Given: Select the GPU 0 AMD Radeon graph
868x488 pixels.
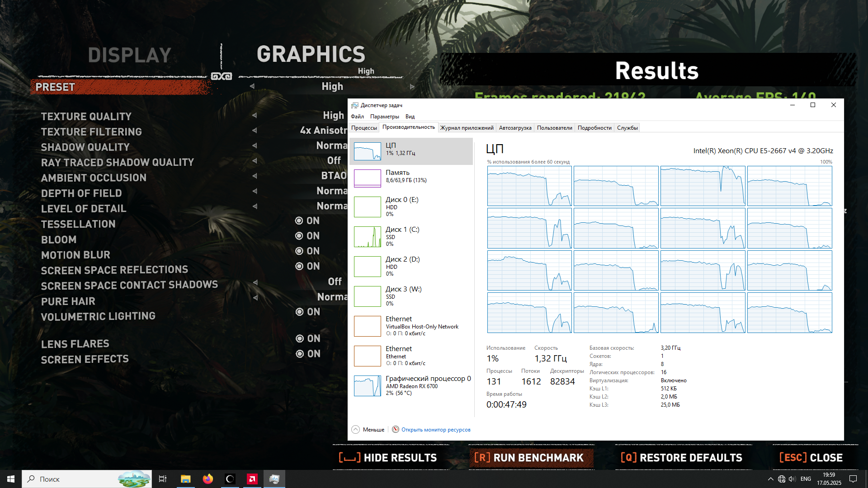Looking at the screenshot, I should (x=367, y=386).
